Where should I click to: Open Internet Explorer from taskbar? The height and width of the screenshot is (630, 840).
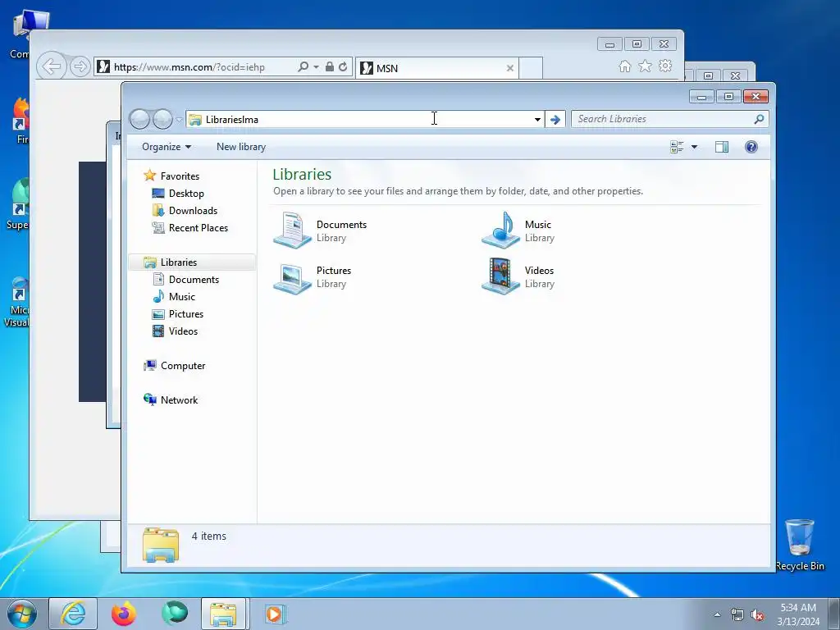(x=73, y=614)
